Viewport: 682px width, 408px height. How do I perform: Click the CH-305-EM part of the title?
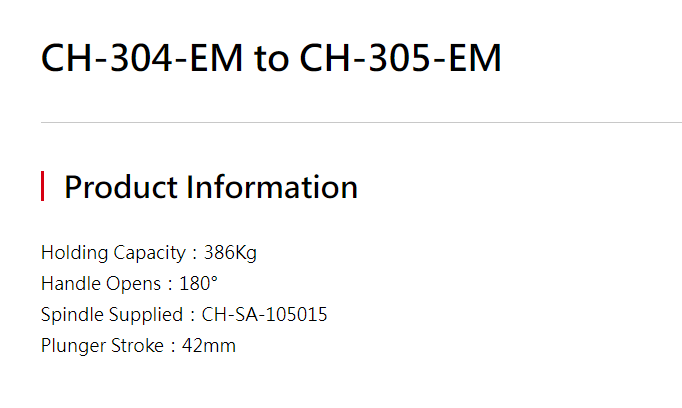(401, 58)
